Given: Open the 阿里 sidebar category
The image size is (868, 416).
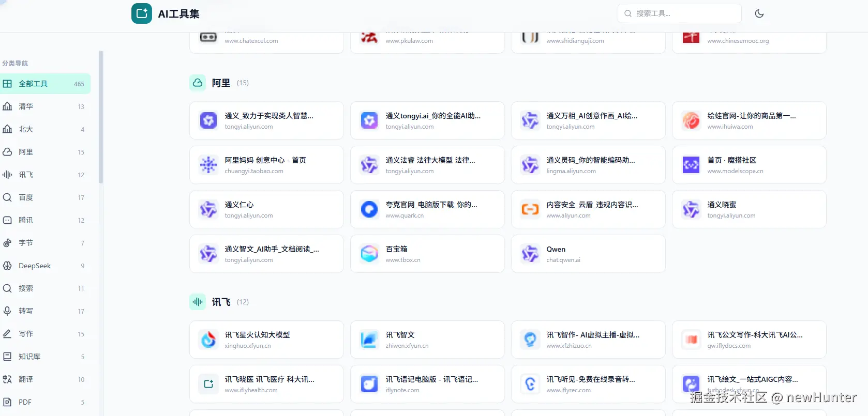Looking at the screenshot, I should pos(45,152).
